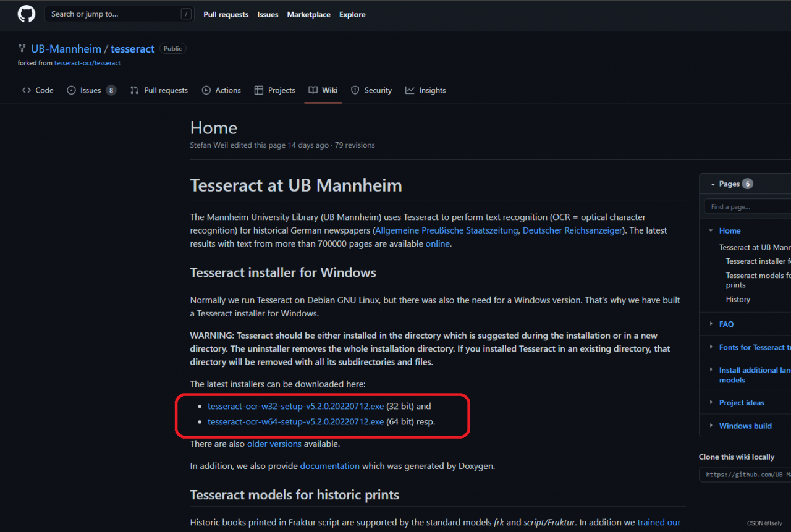Select the Wiki tab

tap(323, 90)
